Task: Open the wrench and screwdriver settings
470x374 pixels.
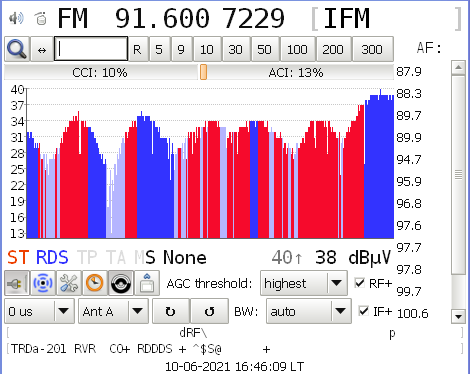Action: point(69,283)
